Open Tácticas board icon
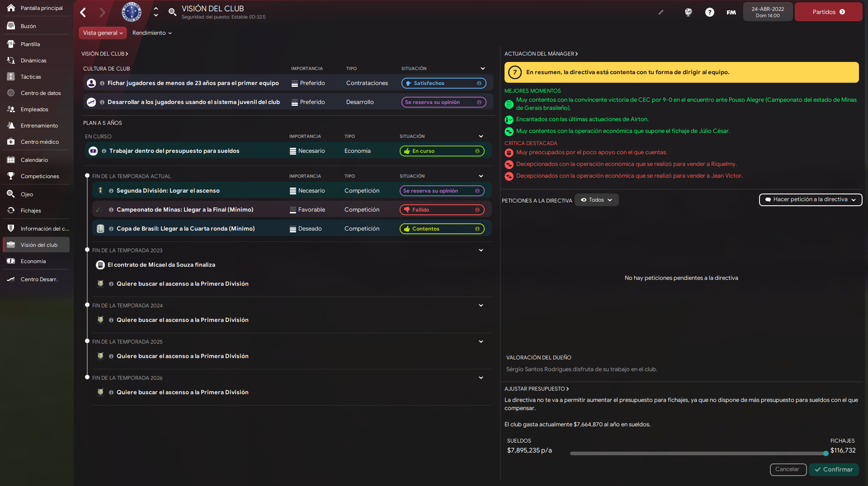Image resolution: width=868 pixels, height=486 pixels. pos(11,76)
